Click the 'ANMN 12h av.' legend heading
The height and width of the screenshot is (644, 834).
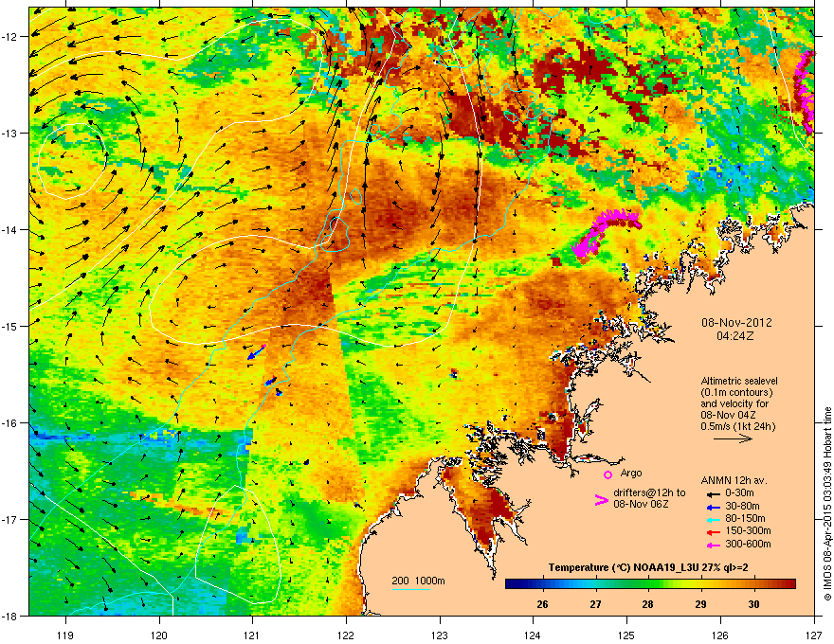click(x=734, y=480)
